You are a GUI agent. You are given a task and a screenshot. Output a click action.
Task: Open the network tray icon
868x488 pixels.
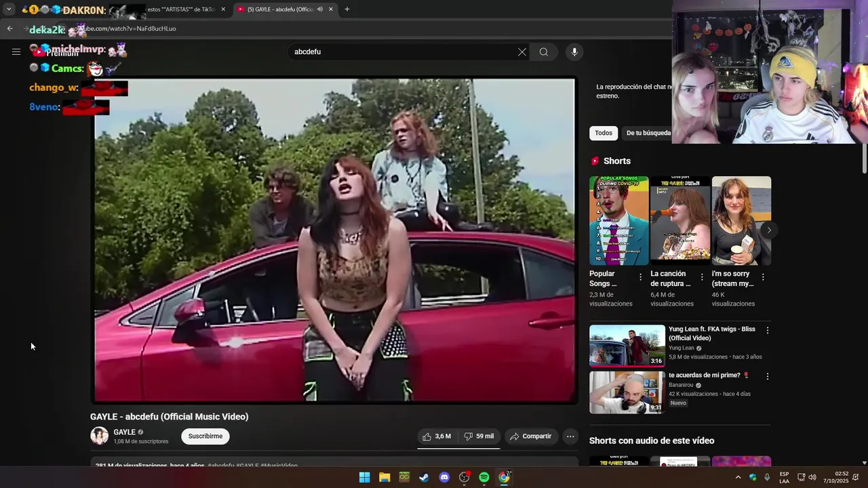pos(801,477)
